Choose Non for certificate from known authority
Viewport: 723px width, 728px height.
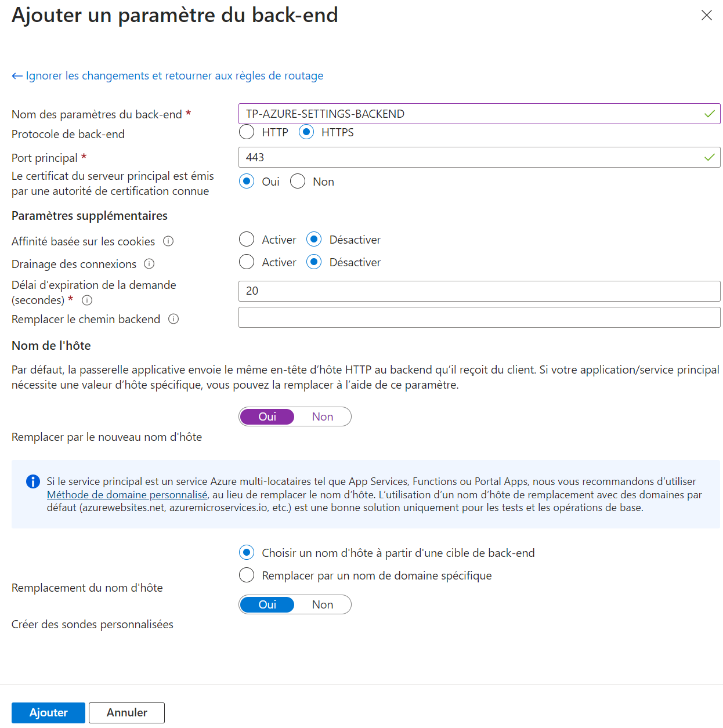click(x=298, y=181)
